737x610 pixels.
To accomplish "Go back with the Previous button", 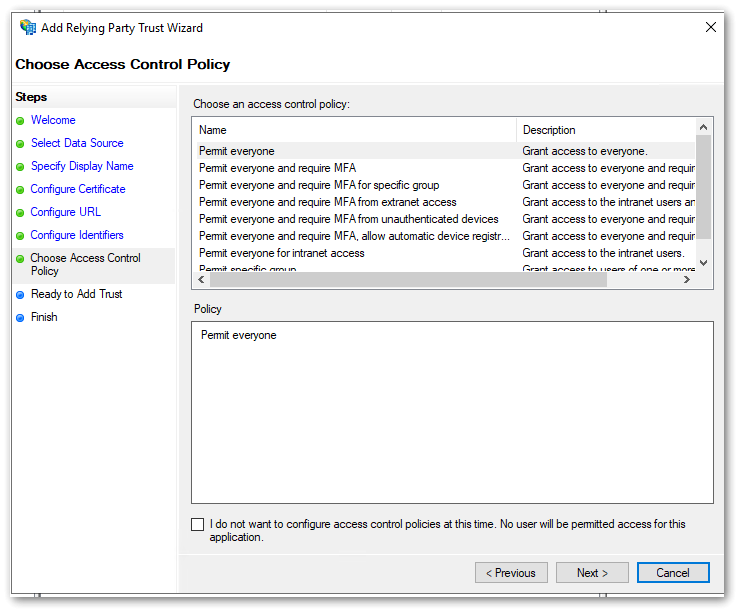I will (x=511, y=573).
